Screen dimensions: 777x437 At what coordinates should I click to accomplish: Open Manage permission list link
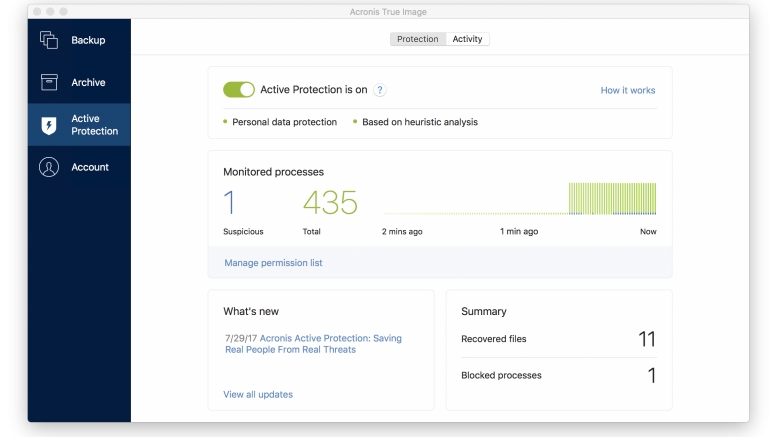tap(273, 263)
